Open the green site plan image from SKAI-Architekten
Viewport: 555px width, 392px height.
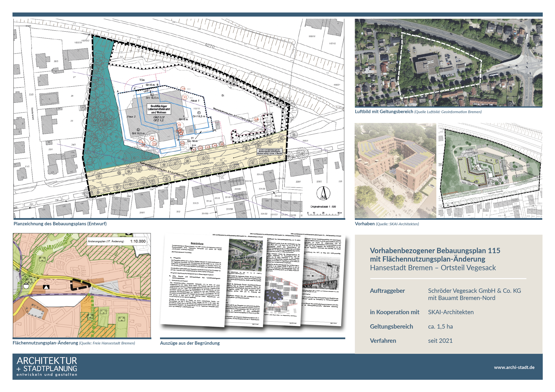coord(490,171)
